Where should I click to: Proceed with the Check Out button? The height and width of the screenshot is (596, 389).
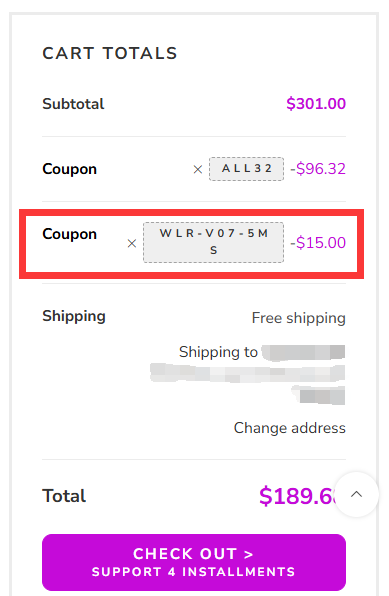point(194,562)
